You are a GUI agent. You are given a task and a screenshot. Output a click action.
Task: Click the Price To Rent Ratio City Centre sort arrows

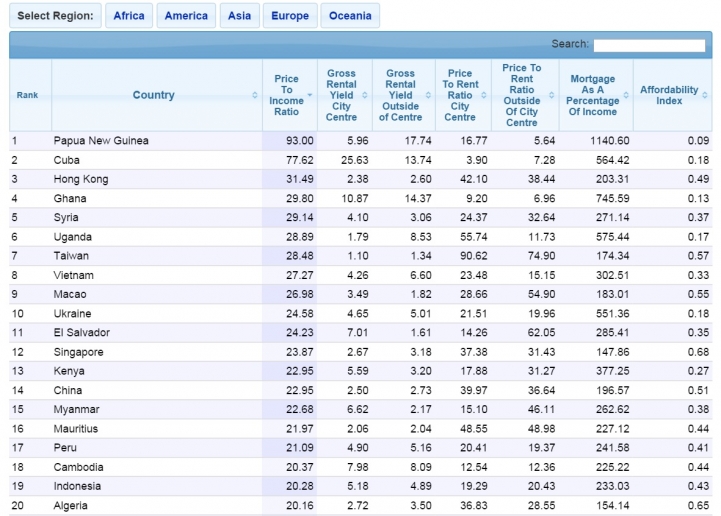point(484,95)
